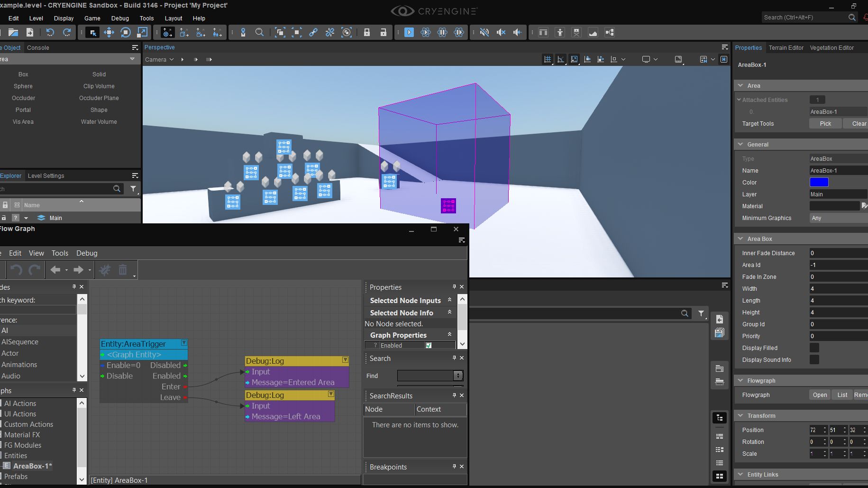Click the Pick button for Target Tools
Screen dimensions: 868x488
click(x=825, y=123)
